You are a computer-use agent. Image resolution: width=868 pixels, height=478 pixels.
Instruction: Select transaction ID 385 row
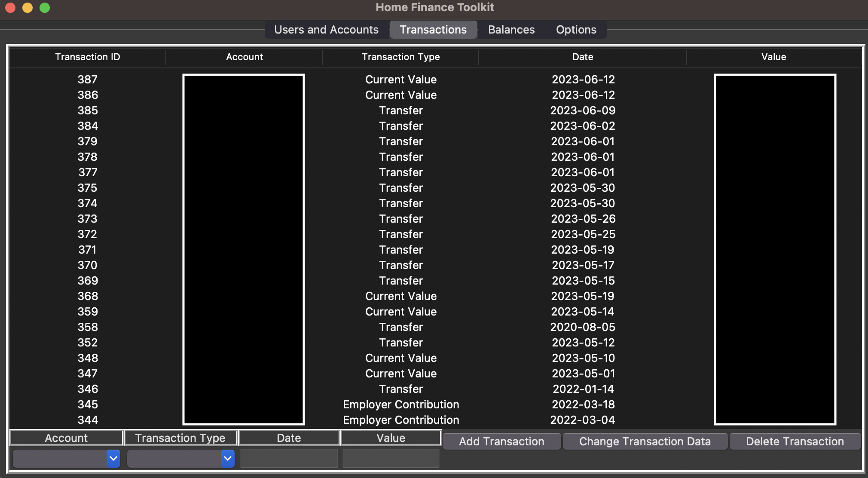(435, 110)
